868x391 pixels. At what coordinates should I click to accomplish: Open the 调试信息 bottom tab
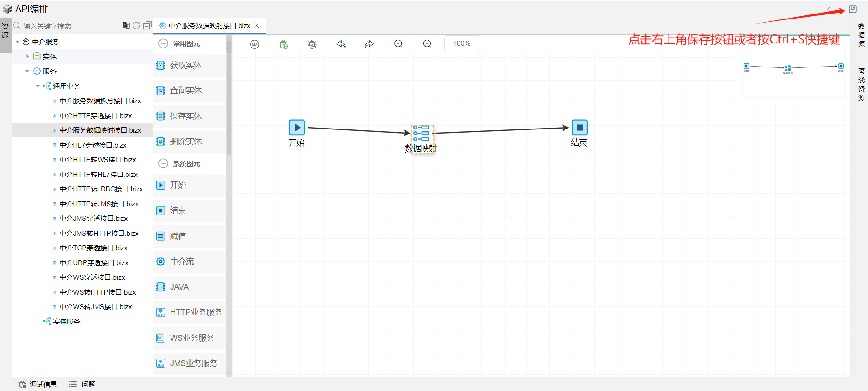coord(38,385)
